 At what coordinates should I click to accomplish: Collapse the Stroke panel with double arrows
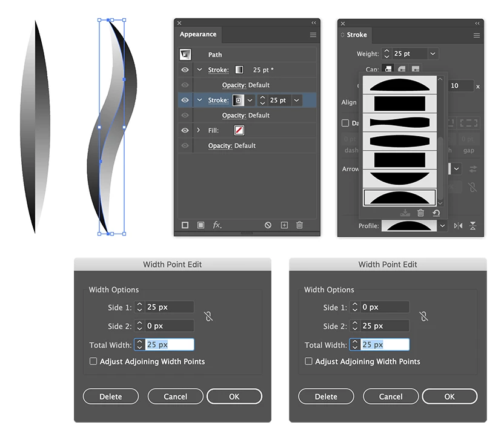pos(477,24)
